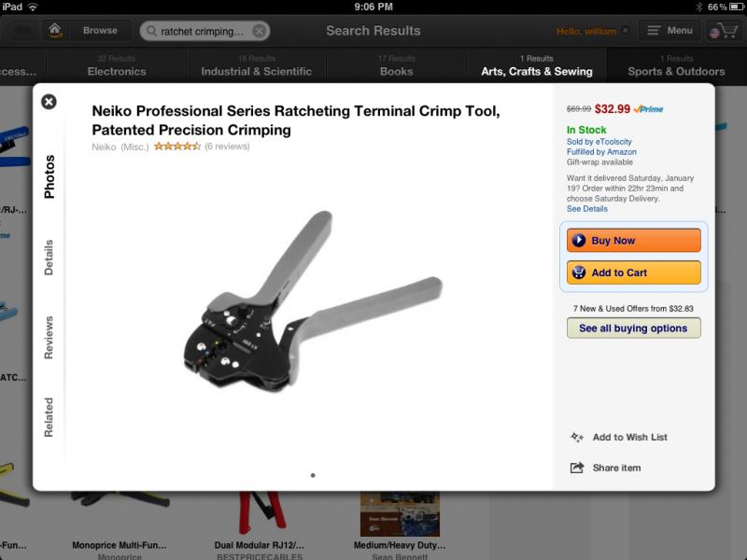Screen dimensions: 747x560
Task: Tap the Amazon home icon
Action: point(55,31)
